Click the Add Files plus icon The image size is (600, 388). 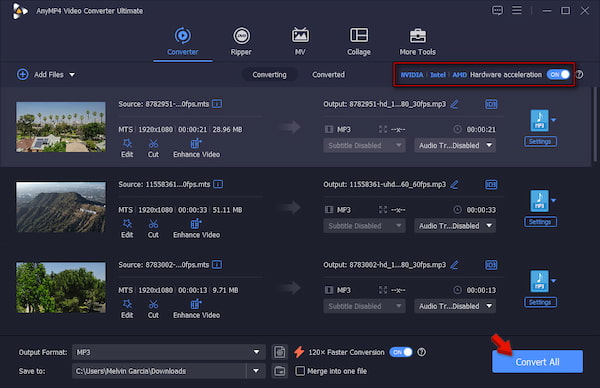click(x=23, y=74)
